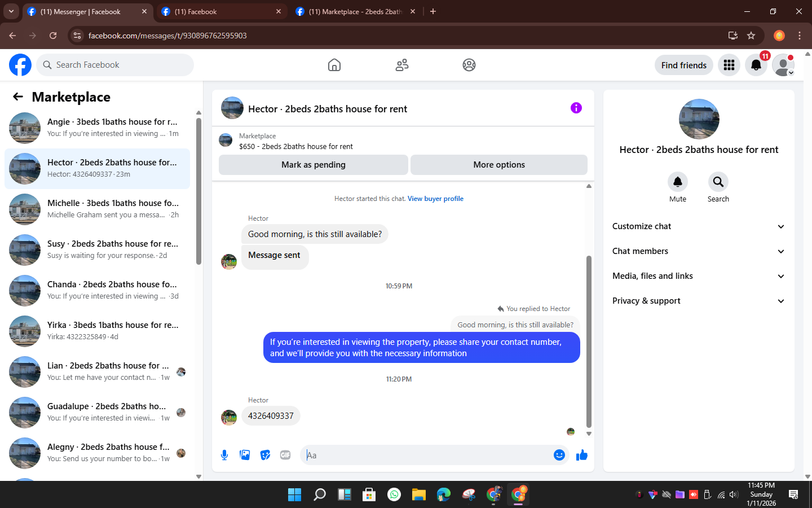Choose a sticker icon
The image size is (812, 508).
265,455
